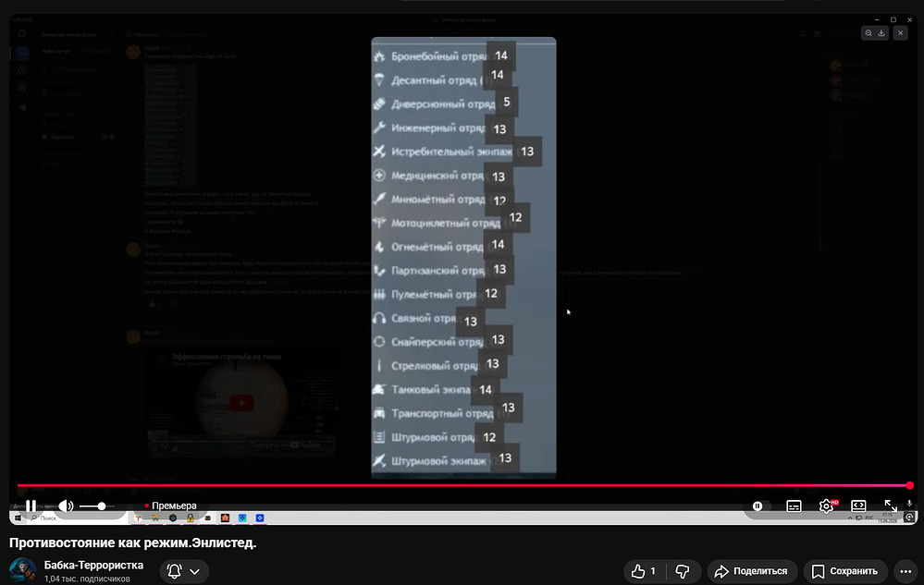Image resolution: width=924 pixels, height=585 pixels.
Task: Click the Мотоциклетный отряд label text
Action: [446, 223]
